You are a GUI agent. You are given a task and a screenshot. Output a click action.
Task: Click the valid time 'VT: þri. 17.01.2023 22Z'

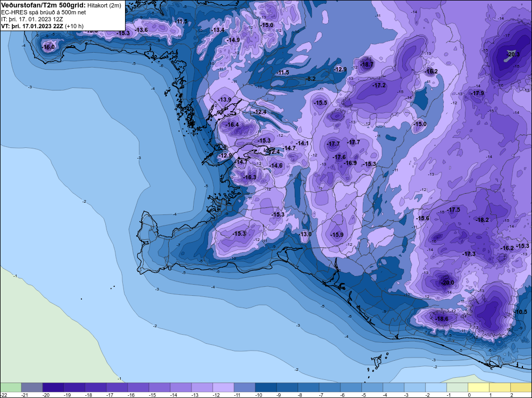click(32, 26)
